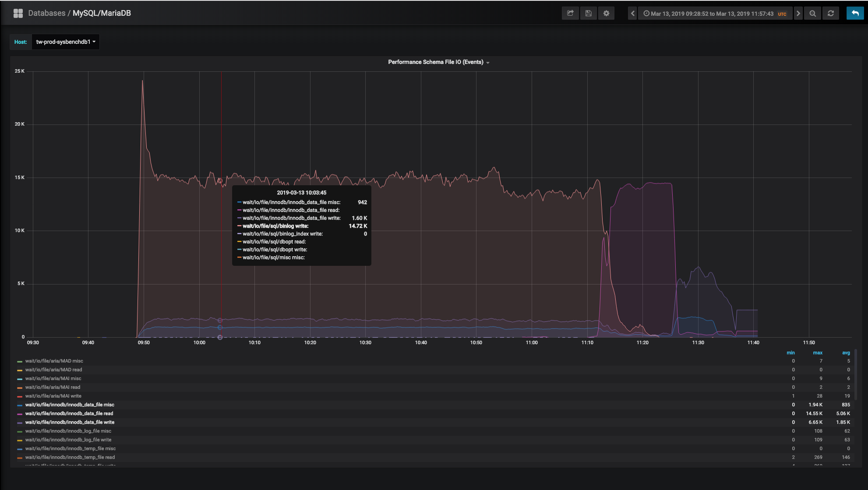Click color swatch for innodb_data_file misc
868x490 pixels.
click(20, 405)
